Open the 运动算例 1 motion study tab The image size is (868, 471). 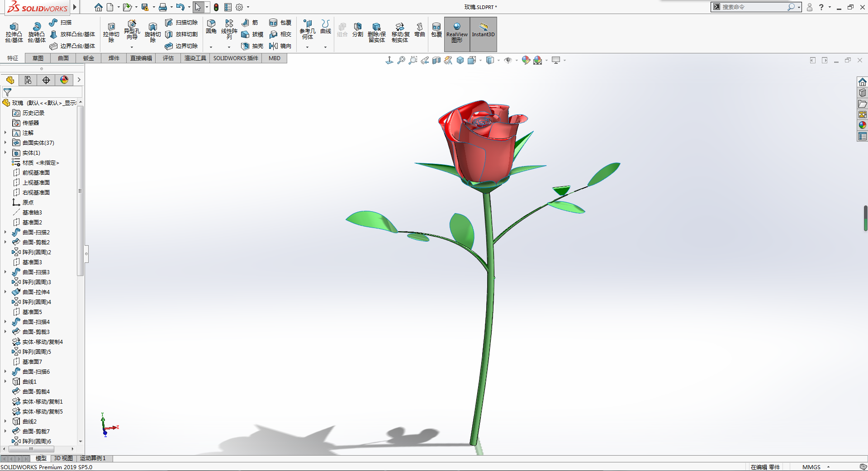tap(93, 458)
